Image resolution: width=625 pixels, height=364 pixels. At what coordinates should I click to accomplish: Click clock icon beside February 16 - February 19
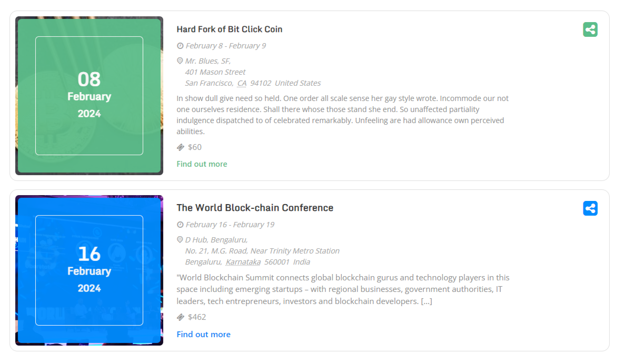click(x=180, y=225)
